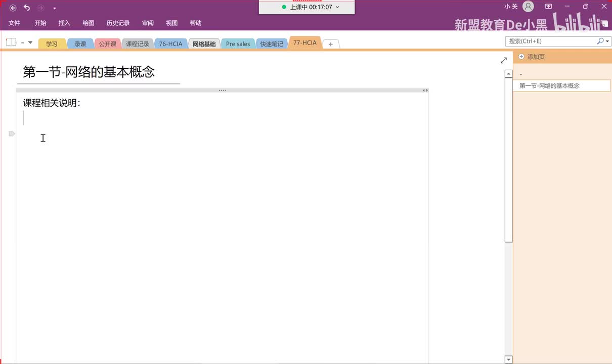
Task: Add a new section with plus tab
Action: (x=331, y=44)
